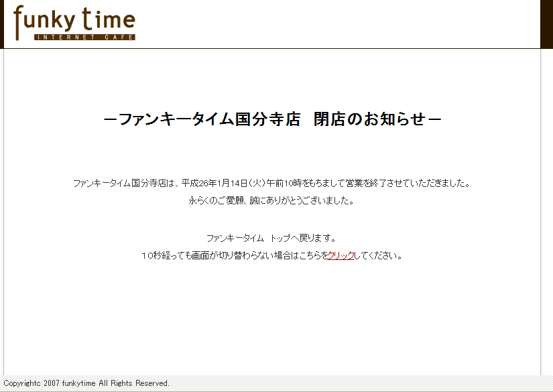This screenshot has height=392, width=553.
Task: Click the text ファンキータイム トップへ戻ります。
Action: 271,239
